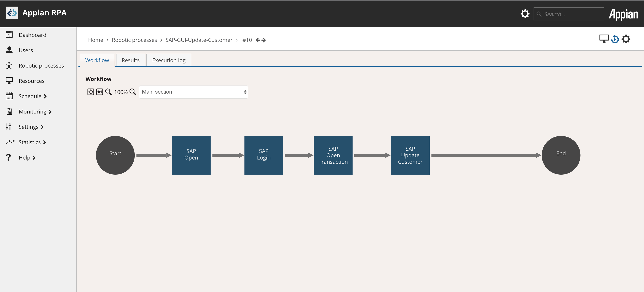Select the SAP Update Customer node
Screen dimensions: 644x292
[410, 155]
